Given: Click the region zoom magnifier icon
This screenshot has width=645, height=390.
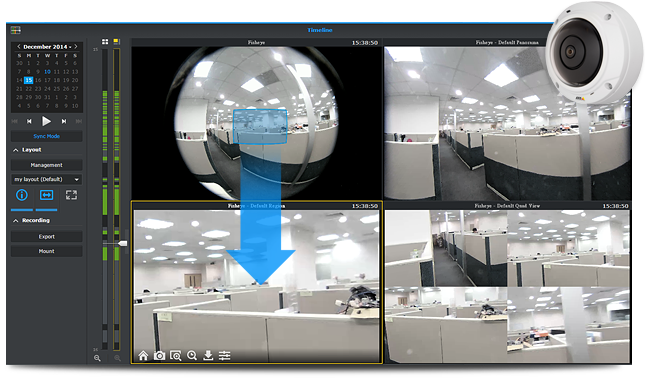Looking at the screenshot, I should [176, 355].
